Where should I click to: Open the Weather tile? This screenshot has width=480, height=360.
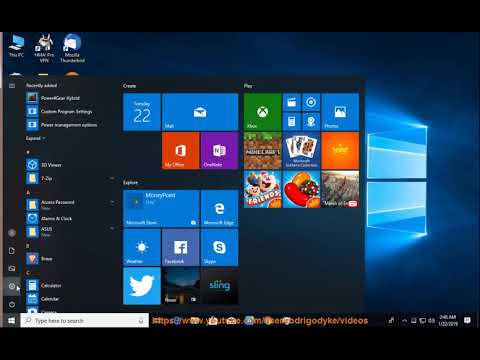142,247
